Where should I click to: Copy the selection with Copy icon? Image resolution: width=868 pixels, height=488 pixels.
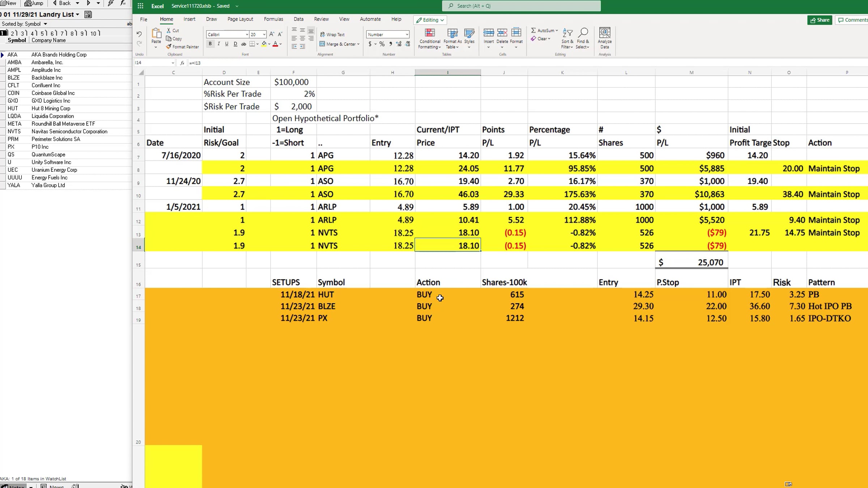coord(174,39)
